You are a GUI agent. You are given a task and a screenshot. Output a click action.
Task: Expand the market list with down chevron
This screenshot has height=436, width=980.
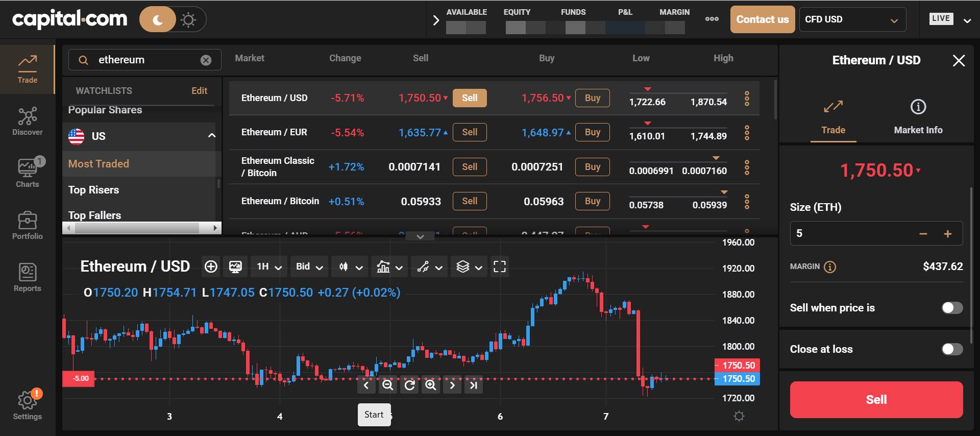(420, 236)
